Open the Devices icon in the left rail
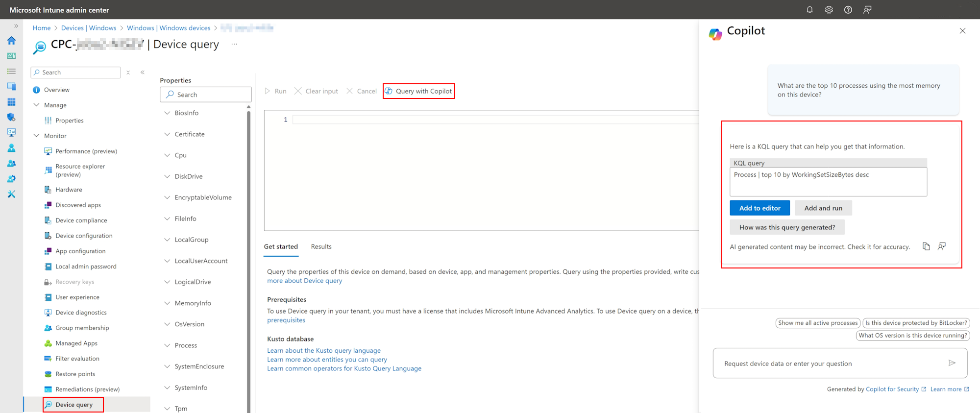 click(x=11, y=87)
